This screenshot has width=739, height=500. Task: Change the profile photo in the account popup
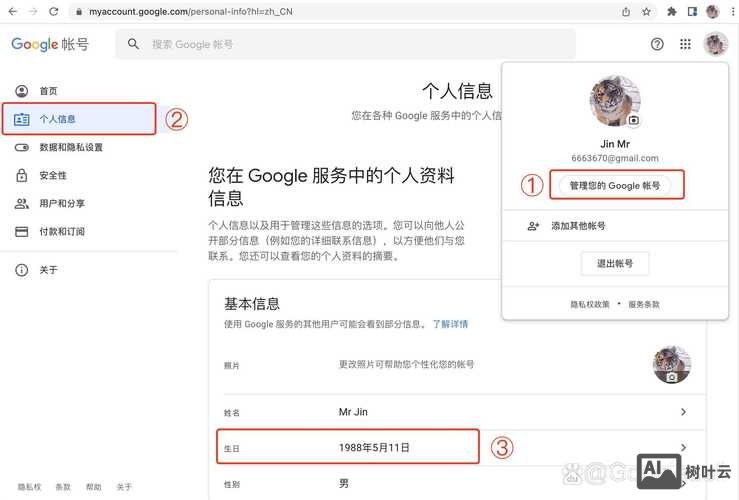click(x=615, y=100)
